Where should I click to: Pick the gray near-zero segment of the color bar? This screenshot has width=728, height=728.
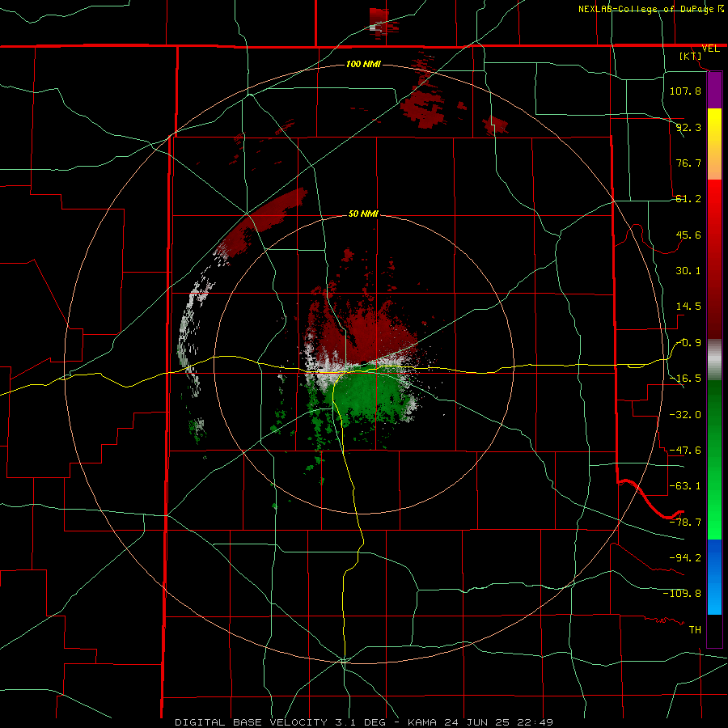[x=714, y=360]
